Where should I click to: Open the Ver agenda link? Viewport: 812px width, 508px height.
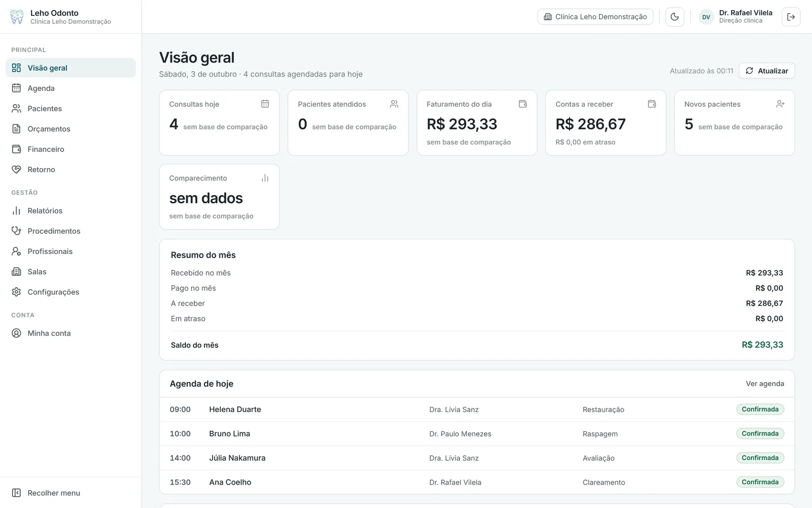pyautogui.click(x=765, y=384)
